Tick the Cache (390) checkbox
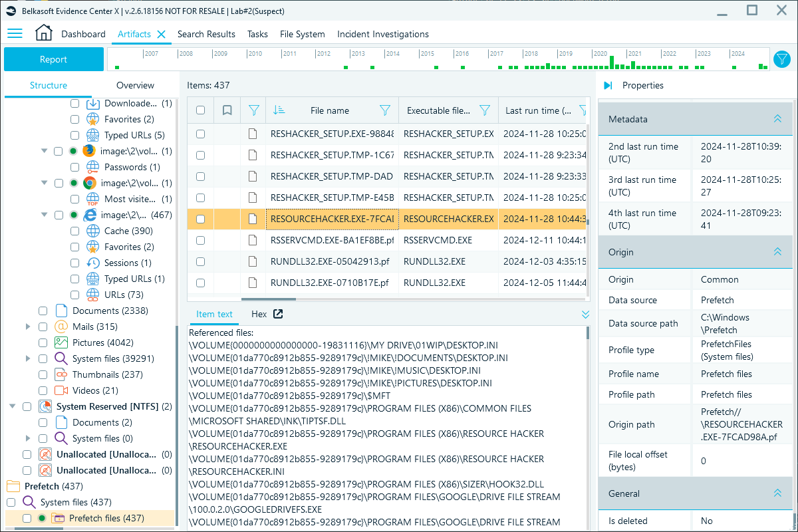 click(74, 231)
